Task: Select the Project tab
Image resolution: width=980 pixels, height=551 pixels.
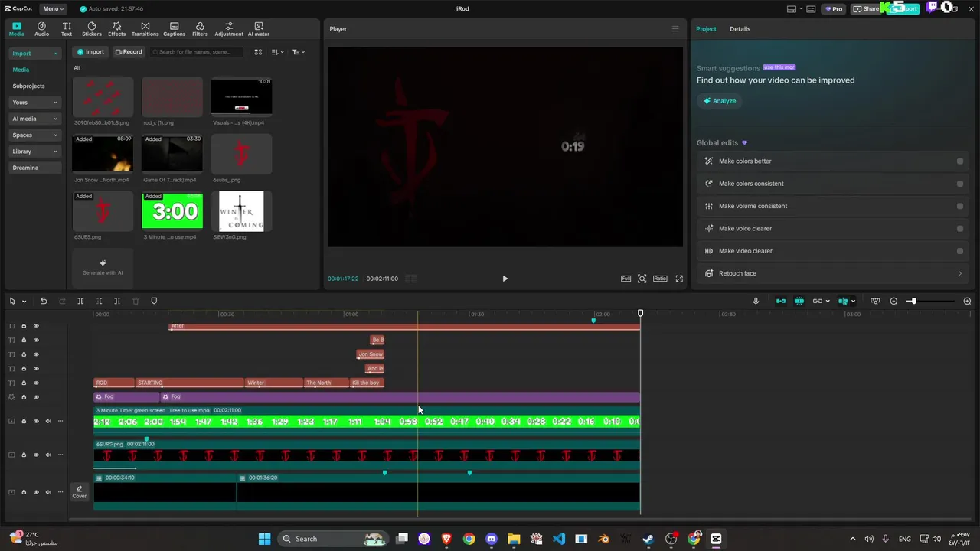Action: pyautogui.click(x=706, y=29)
